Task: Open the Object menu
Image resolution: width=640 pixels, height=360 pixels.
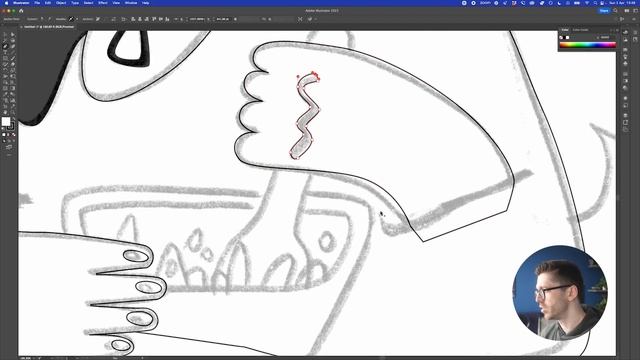Action: pos(61,3)
